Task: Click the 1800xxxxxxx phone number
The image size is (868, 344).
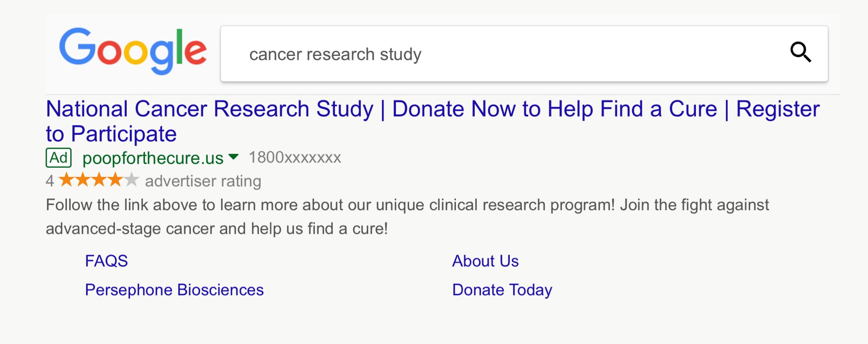Action: click(295, 158)
